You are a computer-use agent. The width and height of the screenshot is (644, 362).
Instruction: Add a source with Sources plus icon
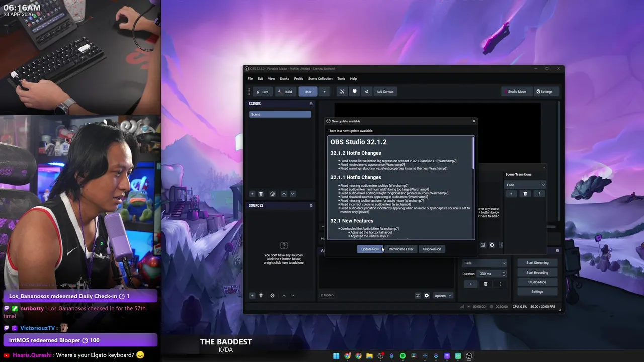(252, 295)
